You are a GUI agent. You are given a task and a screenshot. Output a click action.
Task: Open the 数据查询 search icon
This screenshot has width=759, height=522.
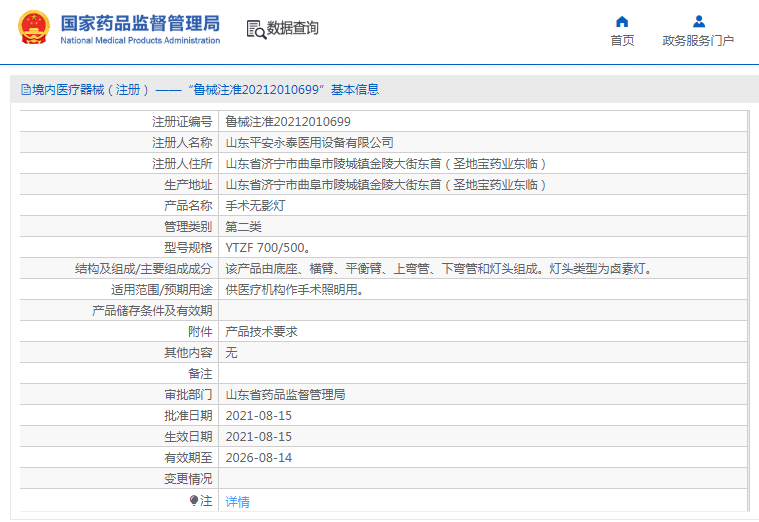(256, 29)
